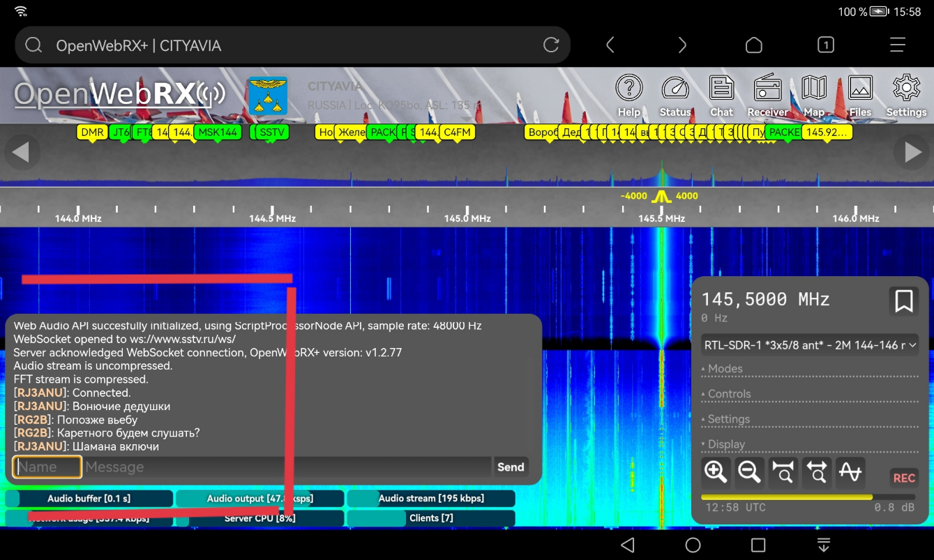Click the zoom-to-tuned-signal arrows icon
The height and width of the screenshot is (560, 934).
(x=817, y=472)
